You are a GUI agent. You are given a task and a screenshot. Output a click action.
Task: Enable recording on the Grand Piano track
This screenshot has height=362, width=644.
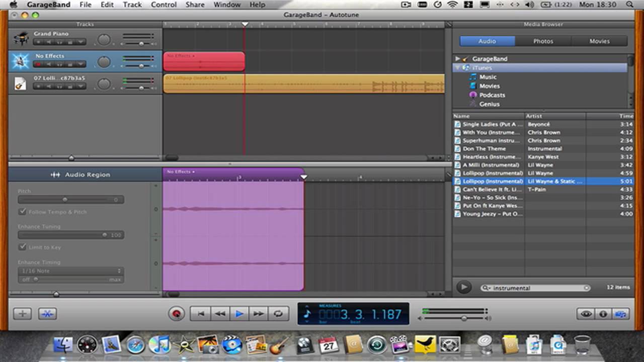coord(38,42)
